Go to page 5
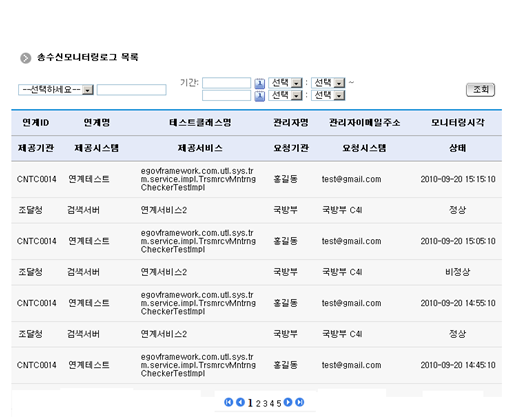 [279, 404]
